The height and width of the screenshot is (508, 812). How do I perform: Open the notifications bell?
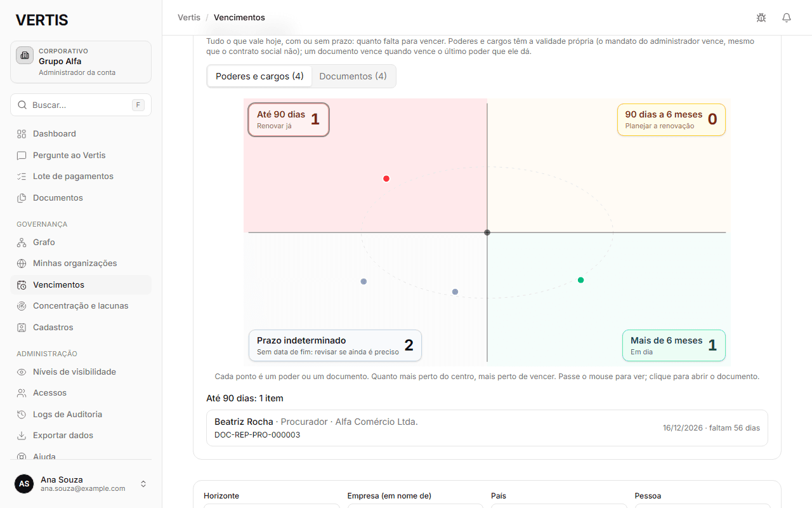(787, 18)
